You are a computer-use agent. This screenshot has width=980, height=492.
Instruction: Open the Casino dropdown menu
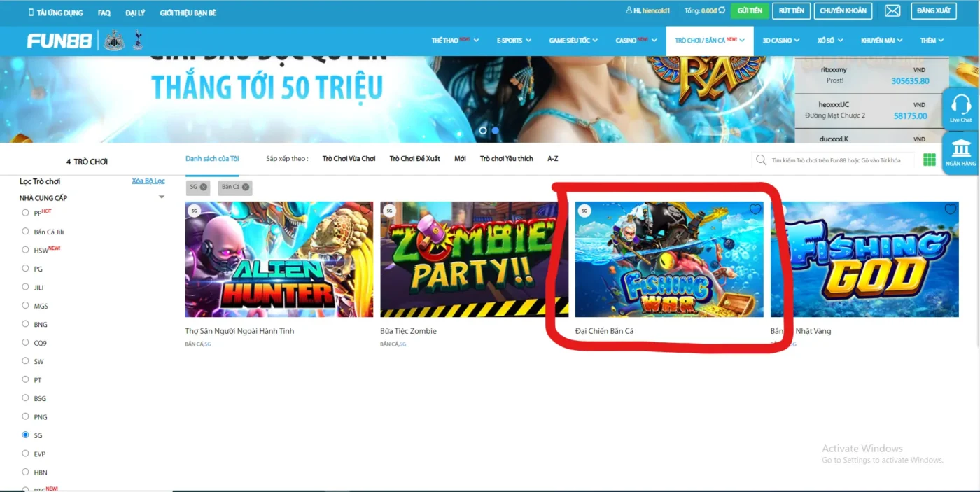point(636,41)
